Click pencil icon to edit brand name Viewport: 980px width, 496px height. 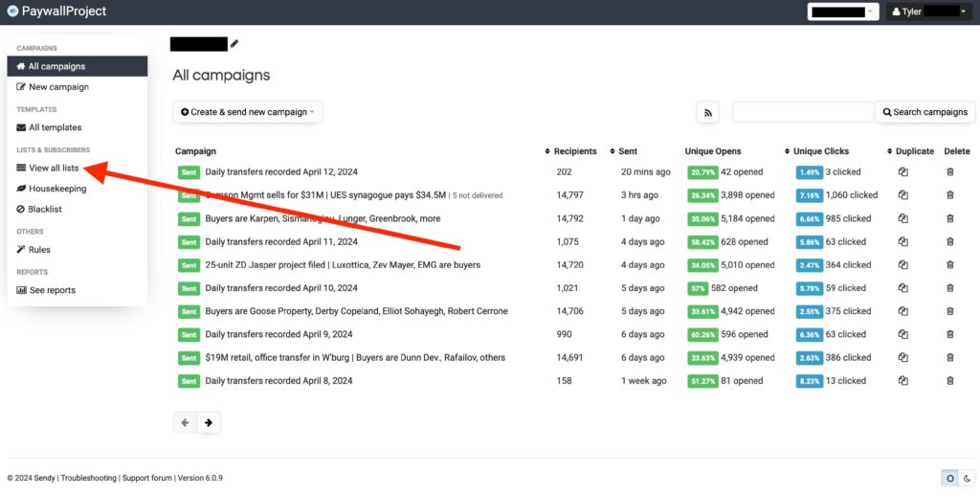coord(234,43)
